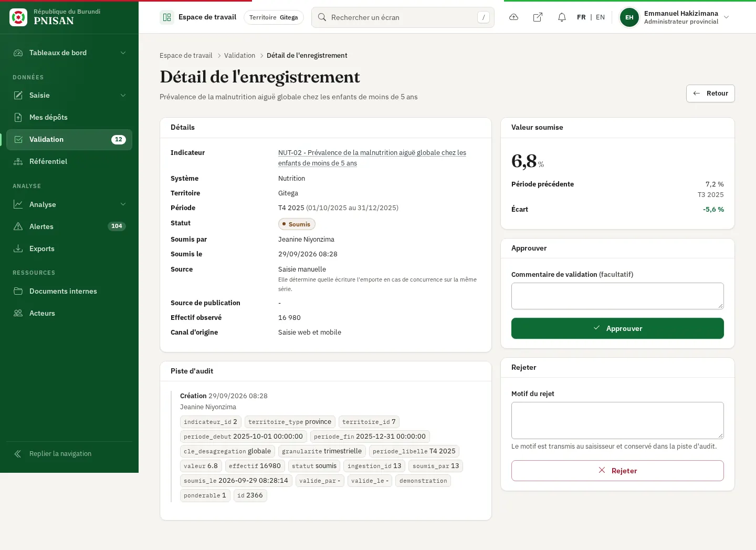Click the Espace de travail breadcrumb
This screenshot has width=756, height=550.
click(186, 56)
